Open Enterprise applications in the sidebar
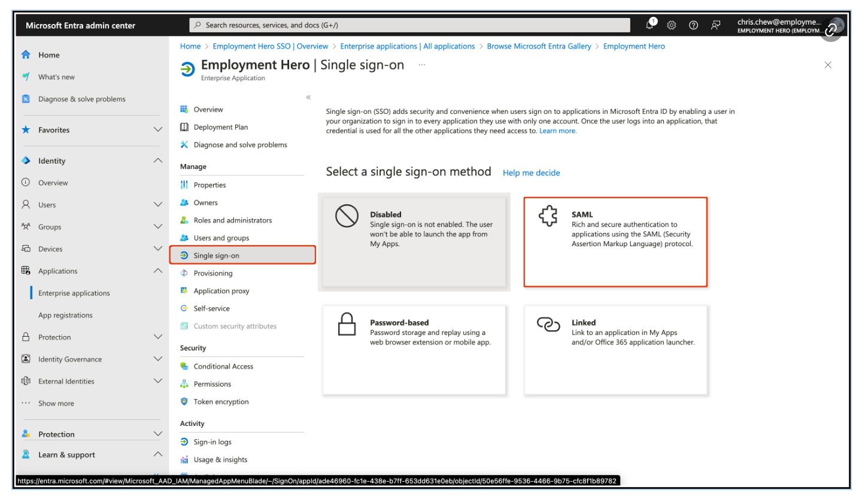This screenshot has width=868, height=502. pyautogui.click(x=74, y=293)
